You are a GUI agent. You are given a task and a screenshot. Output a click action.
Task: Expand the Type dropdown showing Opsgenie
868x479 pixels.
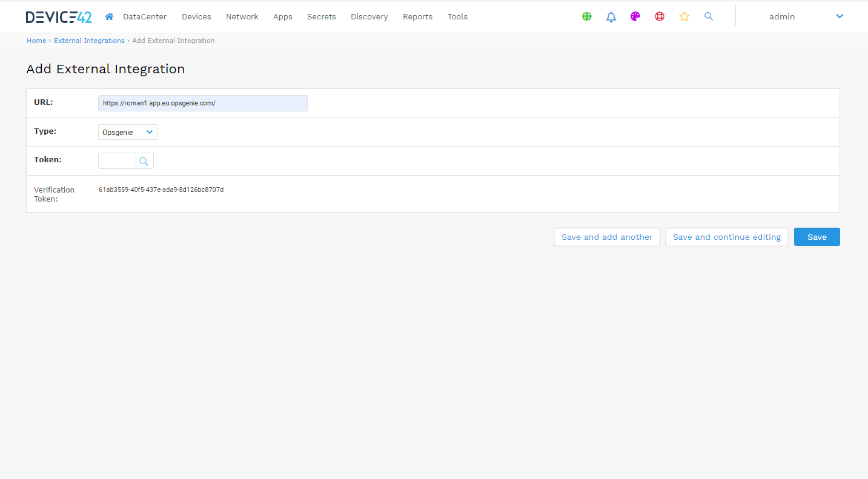[128, 132]
